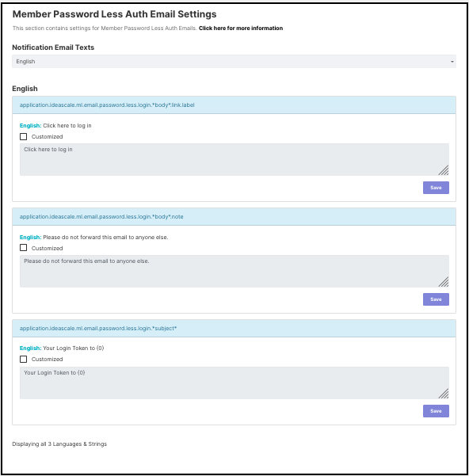
Task: Save the body note string
Action: coord(436,299)
